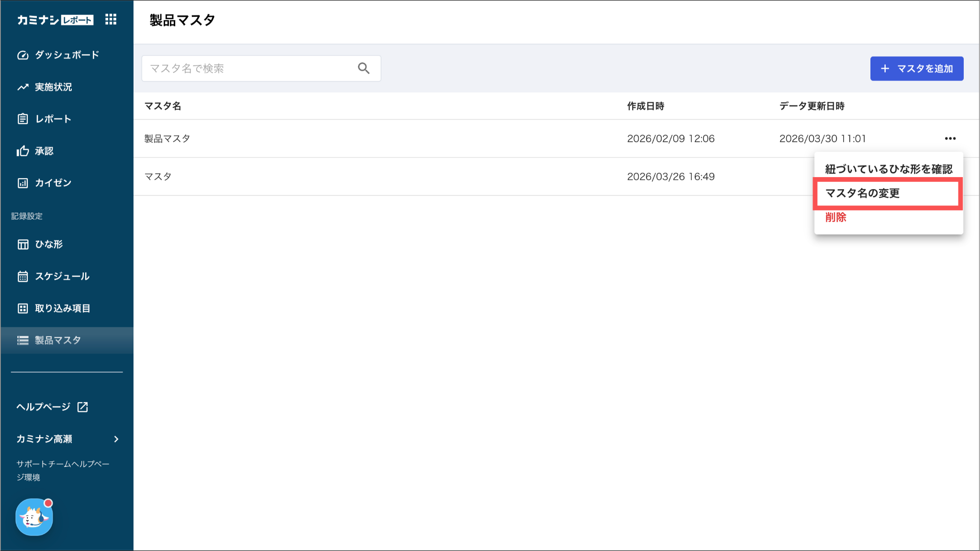Select the red 削除 menu entry

[835, 217]
